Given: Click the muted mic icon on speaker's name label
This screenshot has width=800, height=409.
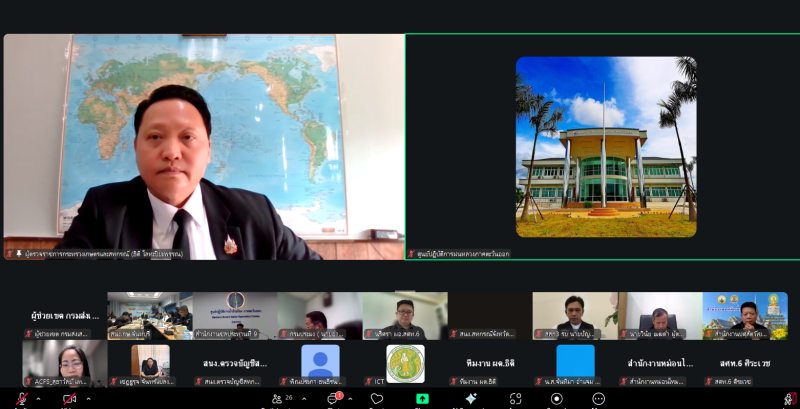Looking at the screenshot, I should 10,254.
